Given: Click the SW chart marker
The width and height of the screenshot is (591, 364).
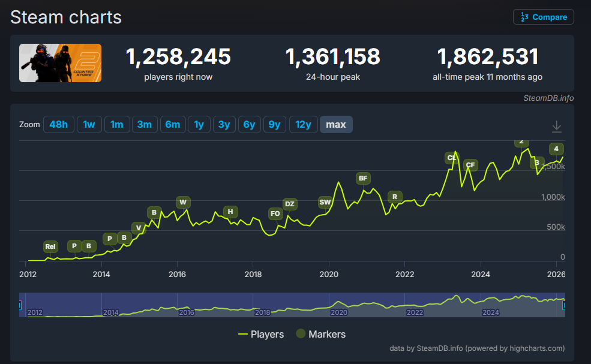Looking at the screenshot, I should coord(325,202).
